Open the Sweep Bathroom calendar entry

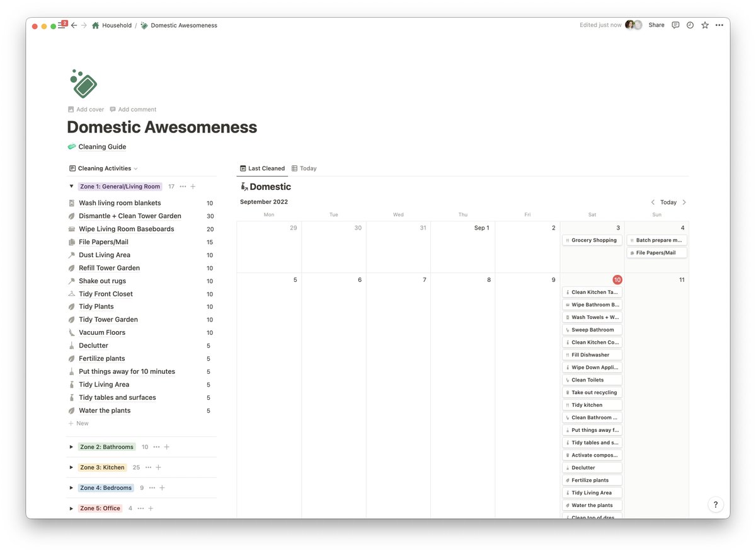point(592,330)
